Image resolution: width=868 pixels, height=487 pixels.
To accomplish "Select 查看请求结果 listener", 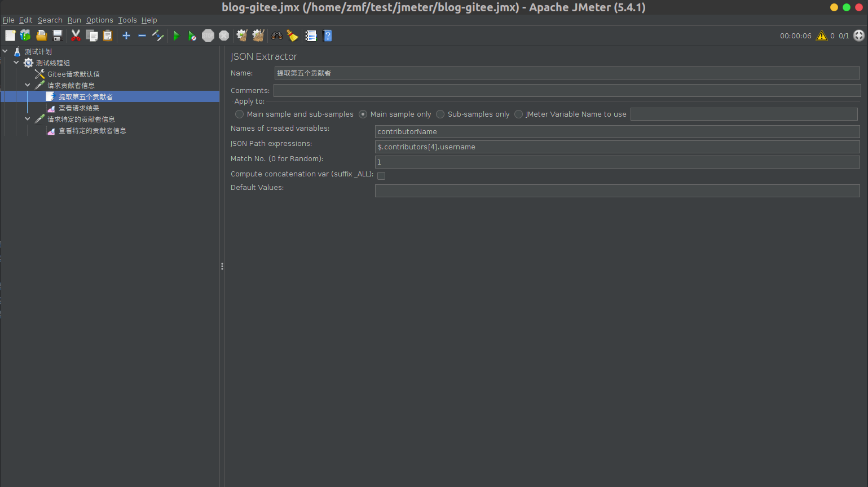I will pos(79,108).
